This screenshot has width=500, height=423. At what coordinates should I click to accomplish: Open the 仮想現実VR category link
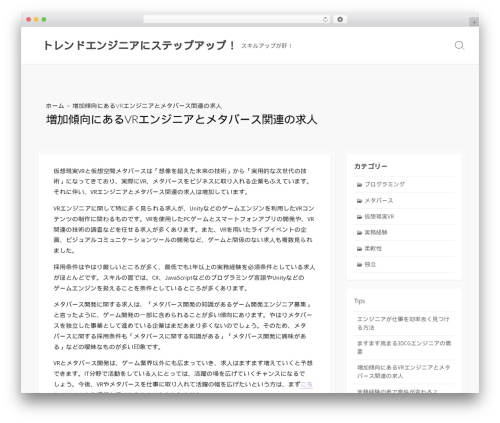(x=379, y=217)
